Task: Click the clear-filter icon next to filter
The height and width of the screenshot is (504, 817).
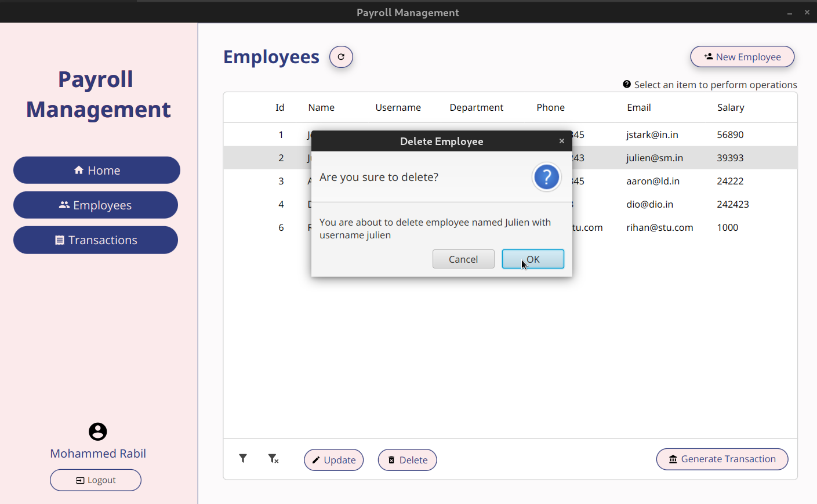Action: point(273,458)
